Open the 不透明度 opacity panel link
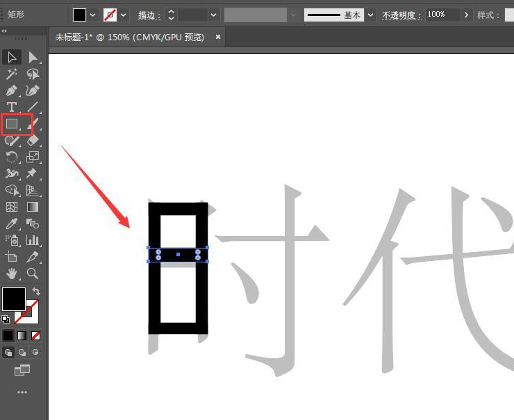This screenshot has height=420, width=514. coord(401,15)
